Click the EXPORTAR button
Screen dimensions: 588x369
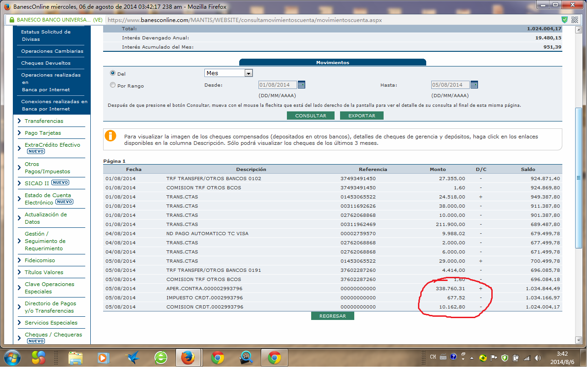(362, 116)
